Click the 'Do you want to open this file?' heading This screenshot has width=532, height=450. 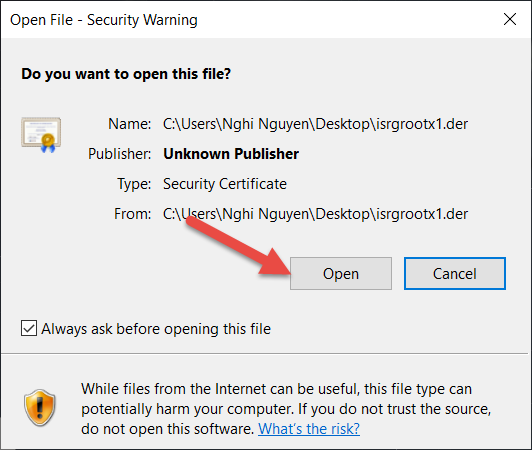pos(126,74)
